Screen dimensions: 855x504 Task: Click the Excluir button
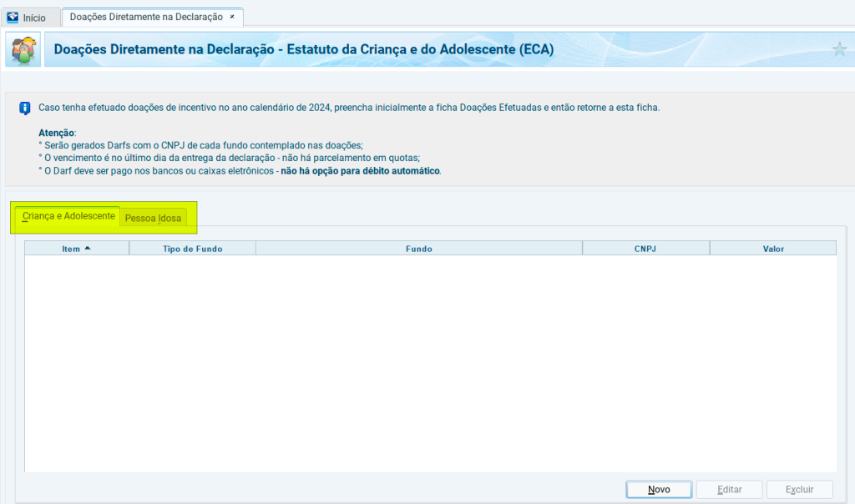[x=799, y=489]
